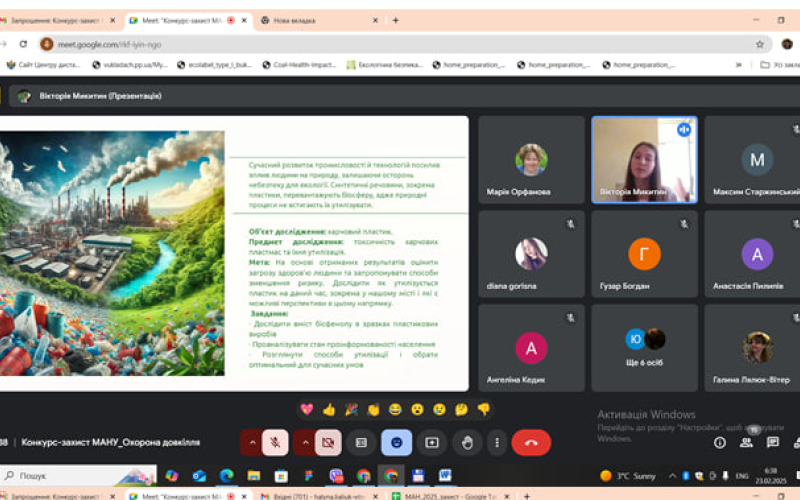Close the Нова вкладка tab
The width and height of the screenshot is (800, 500).
pos(376,20)
